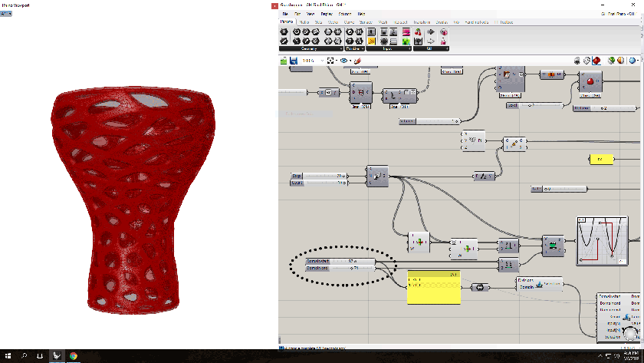The width and height of the screenshot is (644, 363).
Task: Open the Solution menu
Action: click(345, 14)
